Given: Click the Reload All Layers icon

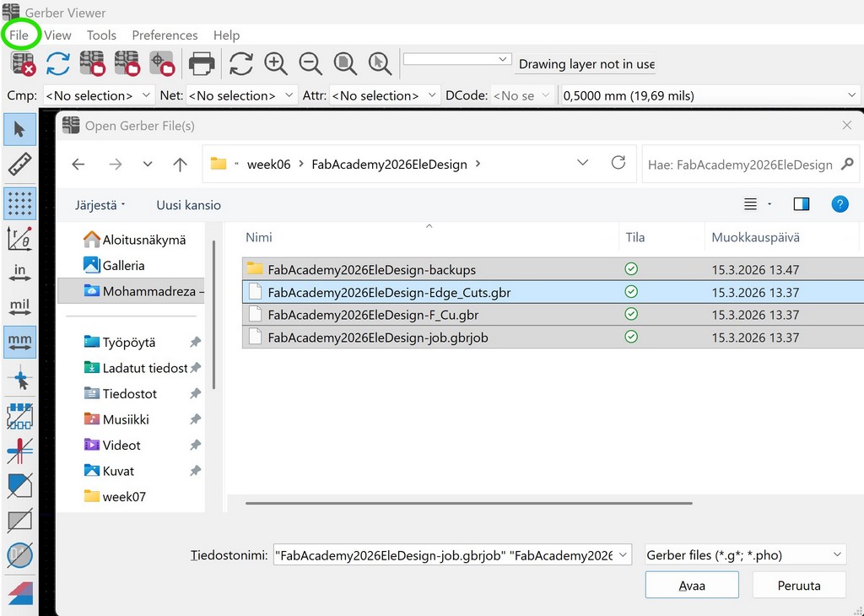Looking at the screenshot, I should 58,63.
